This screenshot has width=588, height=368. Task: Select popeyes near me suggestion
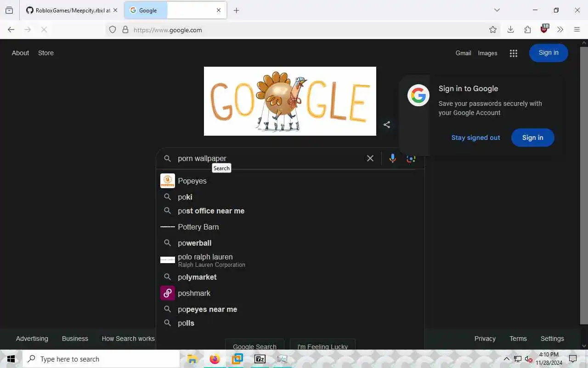tap(290, 309)
